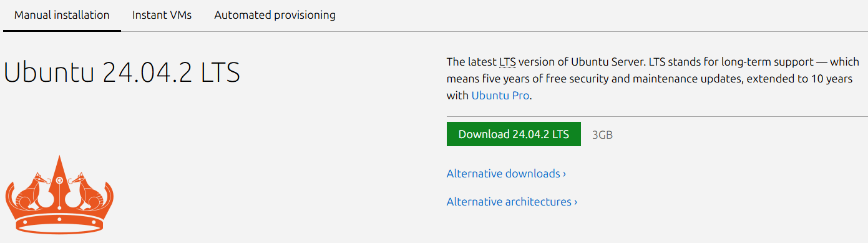The height and width of the screenshot is (243, 868).
Task: Open the Alternative downloads link
Action: tap(506, 174)
